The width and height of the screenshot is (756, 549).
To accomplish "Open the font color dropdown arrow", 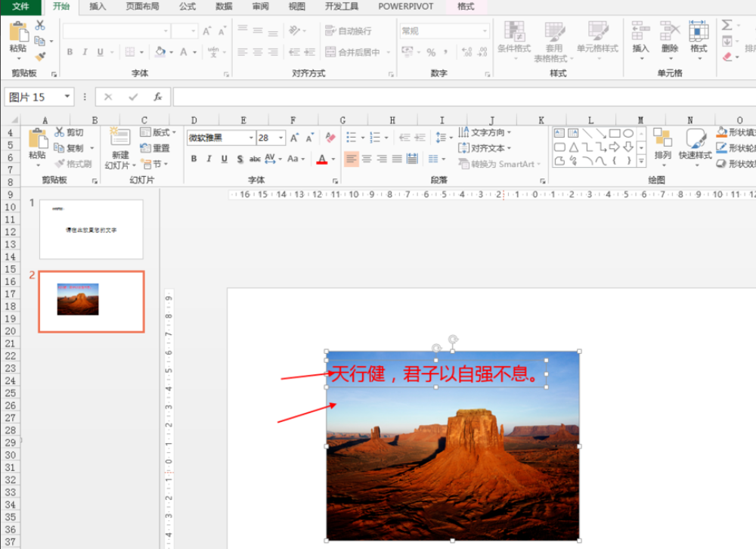I will click(333, 159).
